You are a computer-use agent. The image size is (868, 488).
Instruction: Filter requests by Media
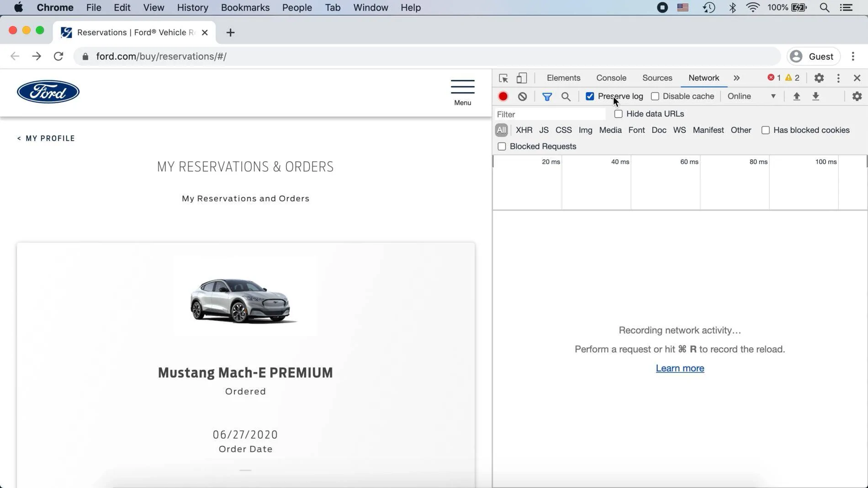pyautogui.click(x=610, y=130)
